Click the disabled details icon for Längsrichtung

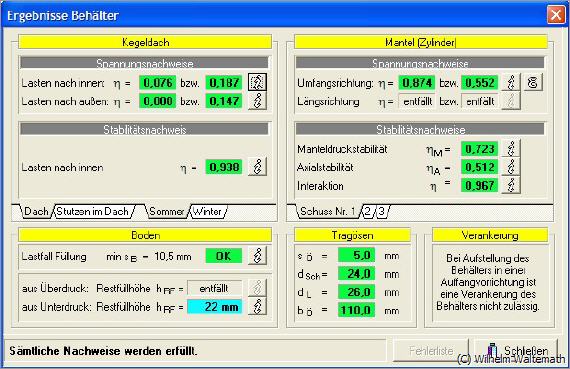coord(511,101)
